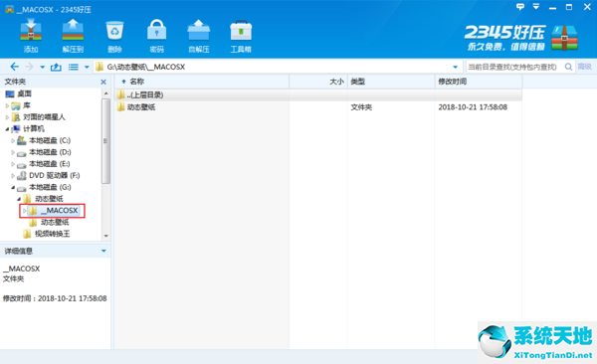
Task: Go forward with the right arrow
Action: pyautogui.click(x=29, y=67)
